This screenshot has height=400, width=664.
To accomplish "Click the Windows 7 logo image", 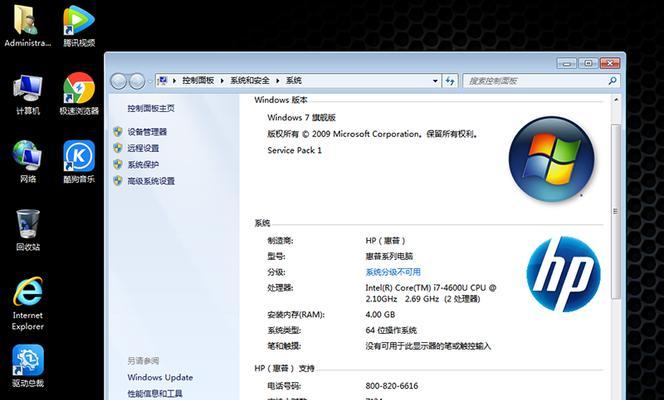I will click(551, 159).
